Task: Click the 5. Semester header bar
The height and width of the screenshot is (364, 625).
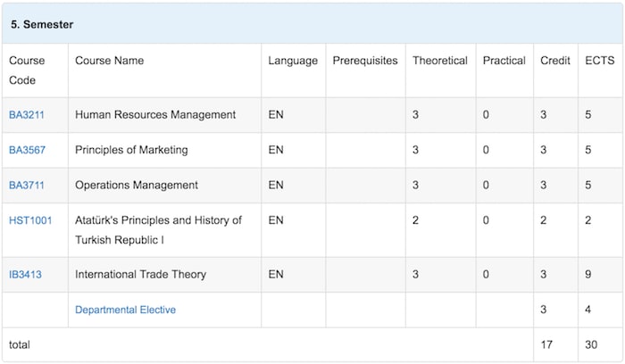Action: (41, 24)
